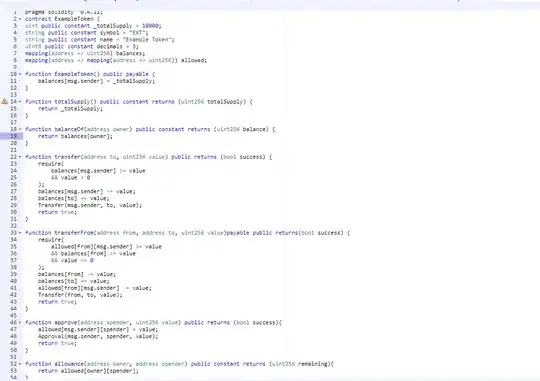Image resolution: width=540 pixels, height=381 pixels.
Task: Click 'balances[to] += value;' on line 40
Action: (x=73, y=281)
